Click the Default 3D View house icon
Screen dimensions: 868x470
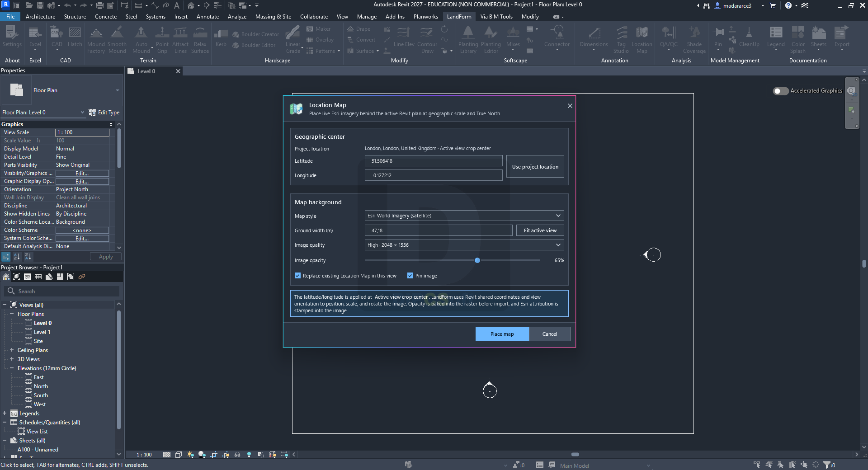coord(191,5)
